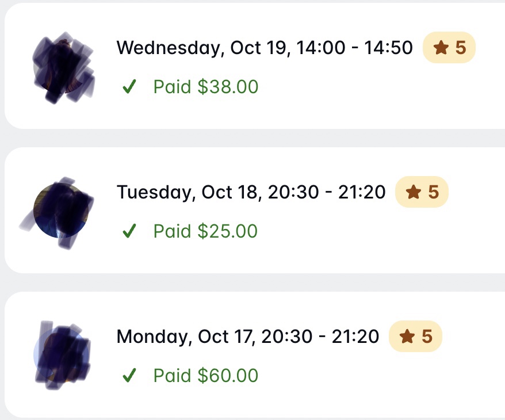Click the Monday Oct 17 avatar picture
505x420 pixels.
pos(61,354)
